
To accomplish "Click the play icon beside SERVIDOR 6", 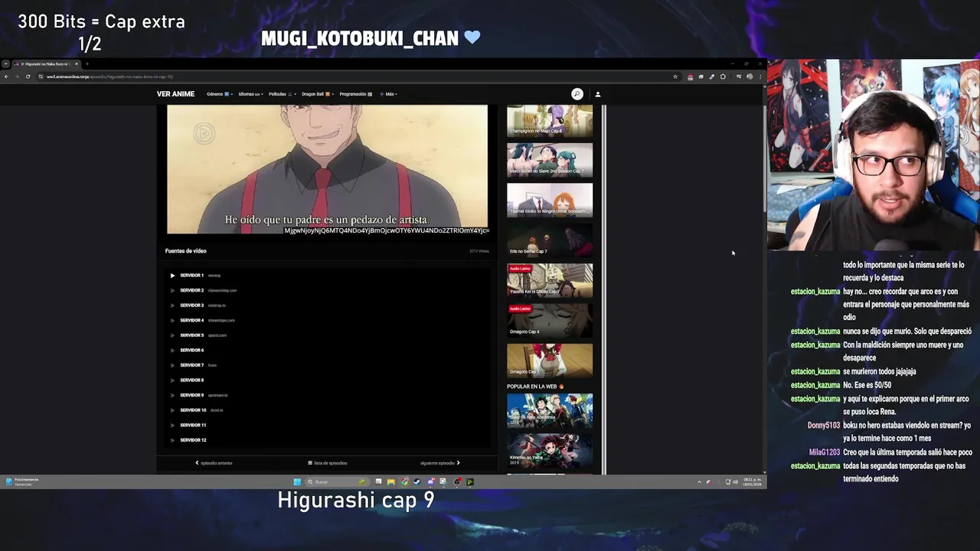I will (x=172, y=350).
